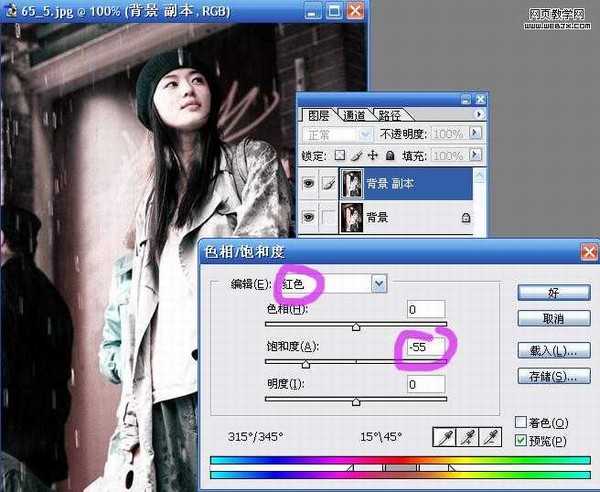The height and width of the screenshot is (492, 600).
Task: Click the 载入 (Load) button
Action: (553, 351)
